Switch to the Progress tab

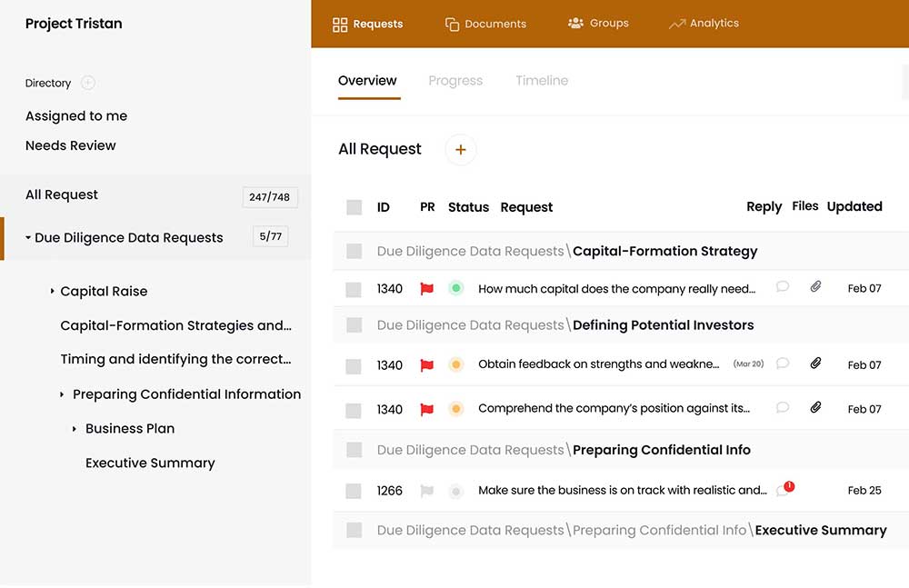pyautogui.click(x=455, y=81)
